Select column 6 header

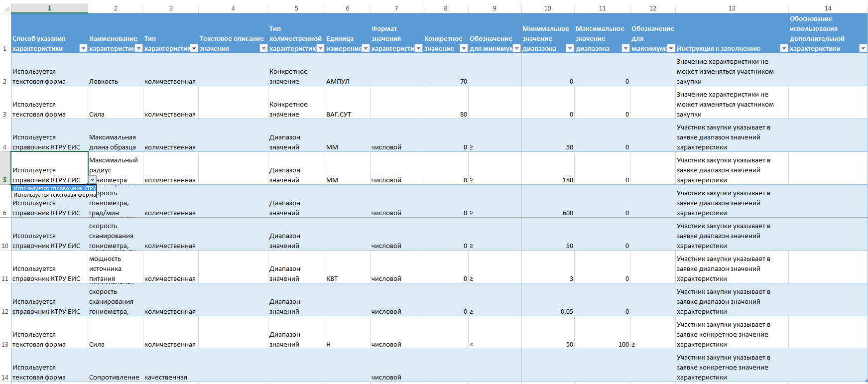[347, 8]
